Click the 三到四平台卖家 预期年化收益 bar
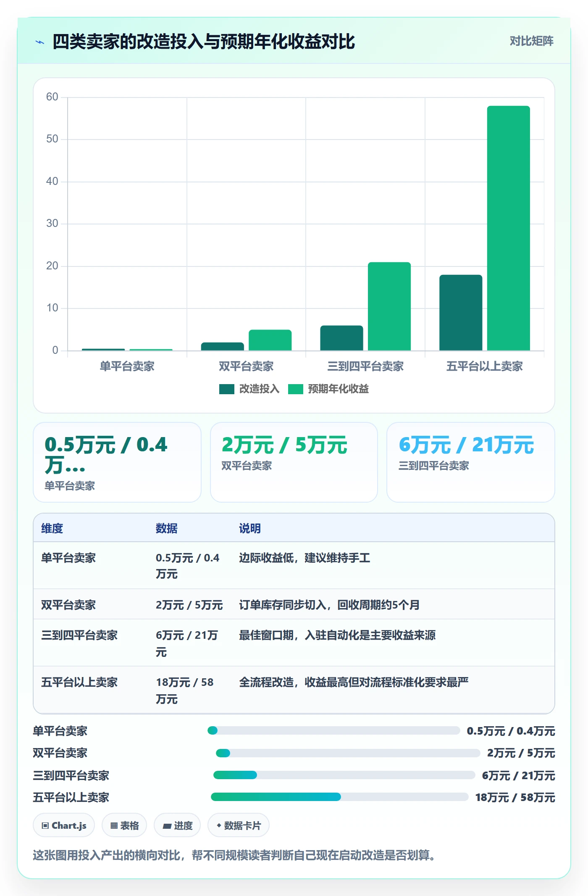The image size is (588, 896). pyautogui.click(x=389, y=306)
